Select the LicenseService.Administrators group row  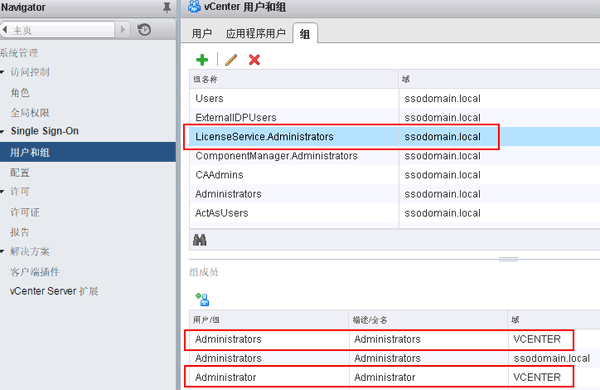(x=395, y=137)
